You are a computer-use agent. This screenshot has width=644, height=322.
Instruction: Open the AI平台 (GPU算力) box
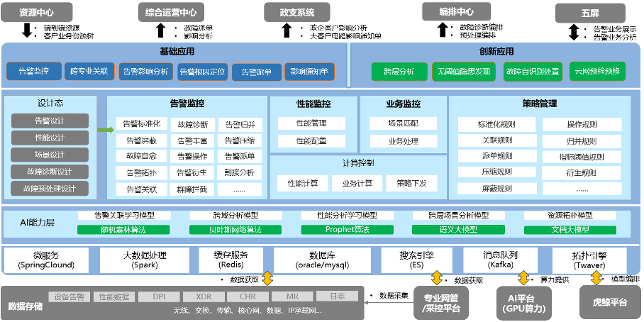(523, 303)
